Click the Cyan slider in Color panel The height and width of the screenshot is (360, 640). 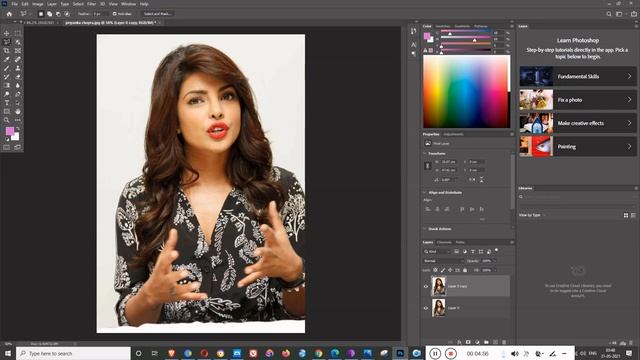coord(466,32)
